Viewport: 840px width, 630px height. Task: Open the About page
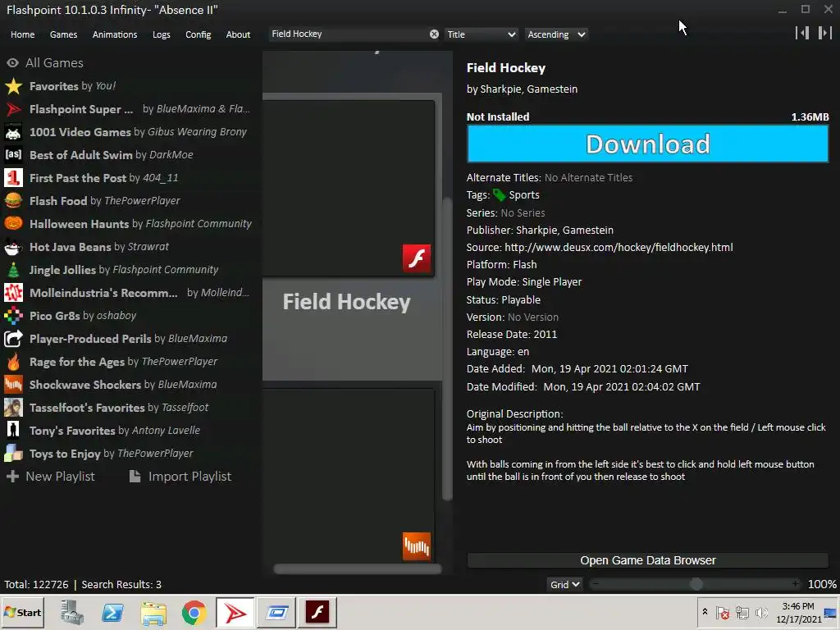point(238,34)
